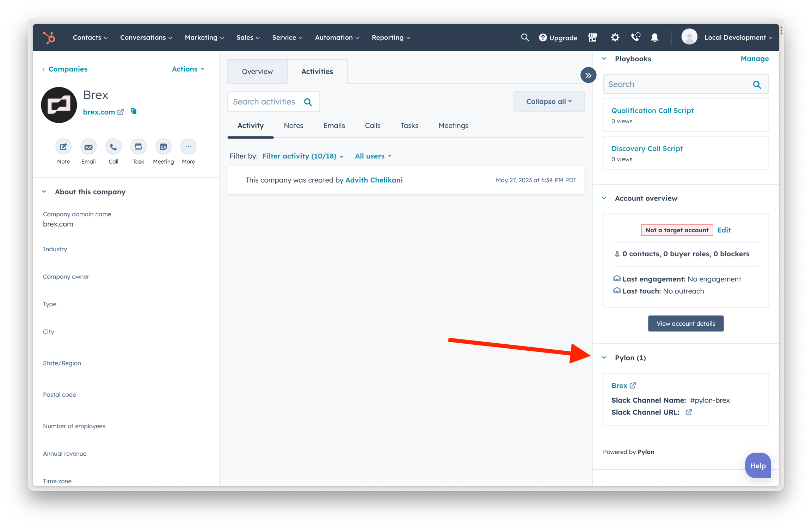Collapse the right sidebar with the double-arrow button
The image size is (812, 528).
pos(588,75)
